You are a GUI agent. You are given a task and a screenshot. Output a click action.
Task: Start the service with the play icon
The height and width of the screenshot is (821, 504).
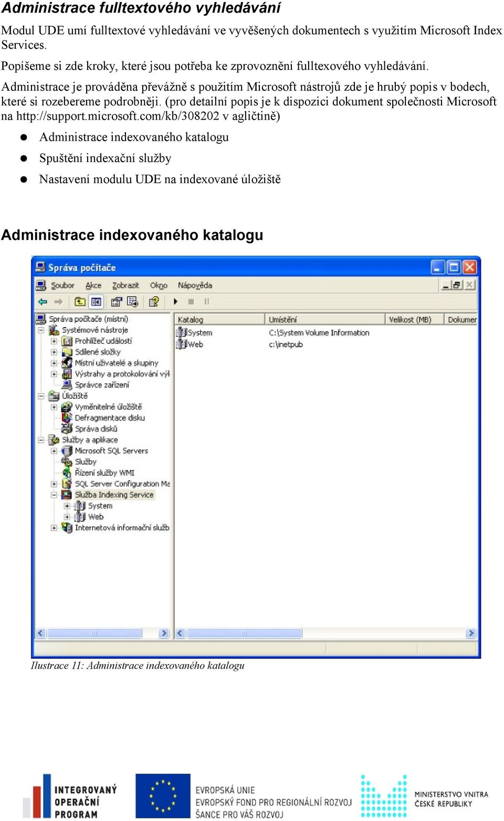click(x=175, y=302)
